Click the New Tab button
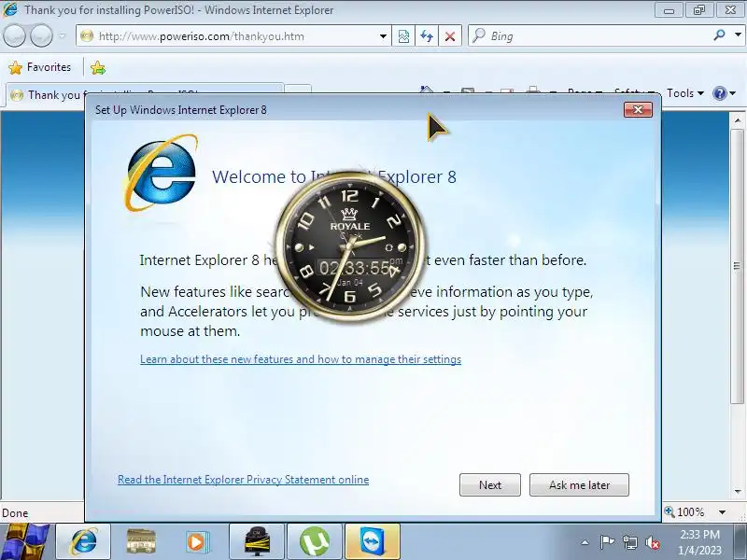The height and width of the screenshot is (560, 747). point(299,90)
